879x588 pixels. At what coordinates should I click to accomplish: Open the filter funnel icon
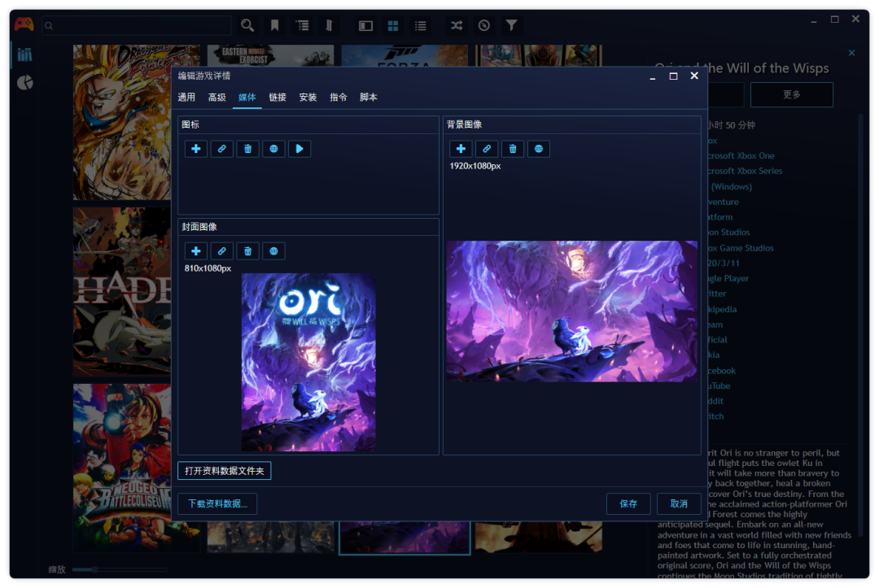(511, 25)
